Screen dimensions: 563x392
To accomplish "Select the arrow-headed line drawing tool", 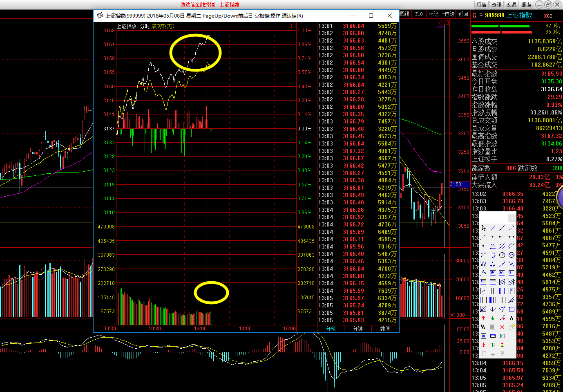I will pyautogui.click(x=512, y=228).
